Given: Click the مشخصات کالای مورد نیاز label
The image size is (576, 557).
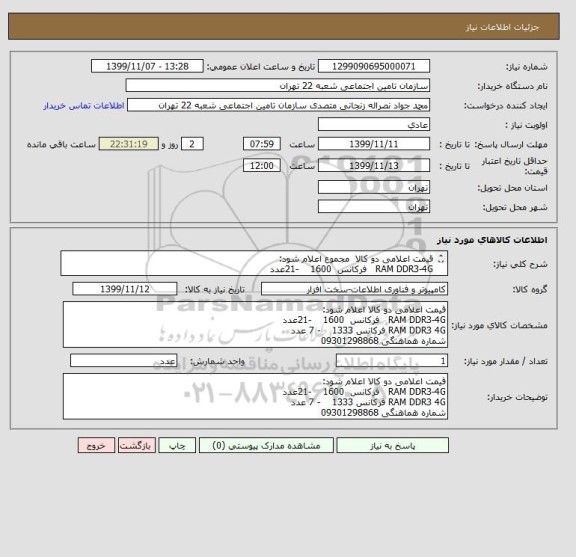Looking at the screenshot, I should coord(499,326).
